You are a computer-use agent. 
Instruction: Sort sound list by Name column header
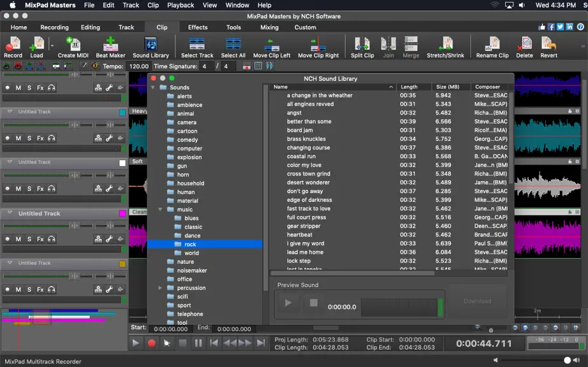[x=332, y=87]
